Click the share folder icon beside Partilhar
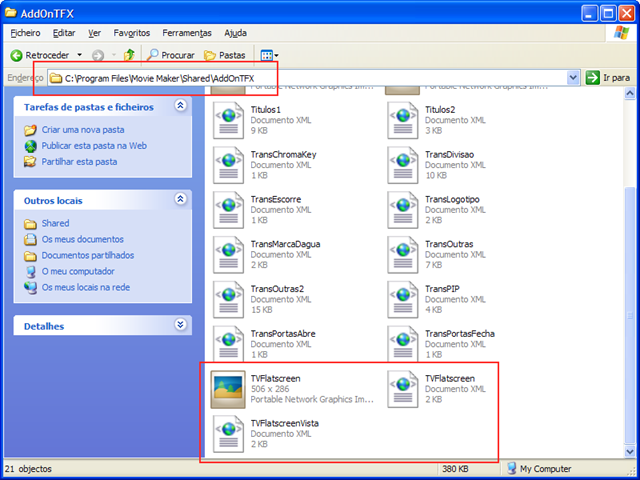Viewport: 640px width, 480px height. tap(30, 162)
